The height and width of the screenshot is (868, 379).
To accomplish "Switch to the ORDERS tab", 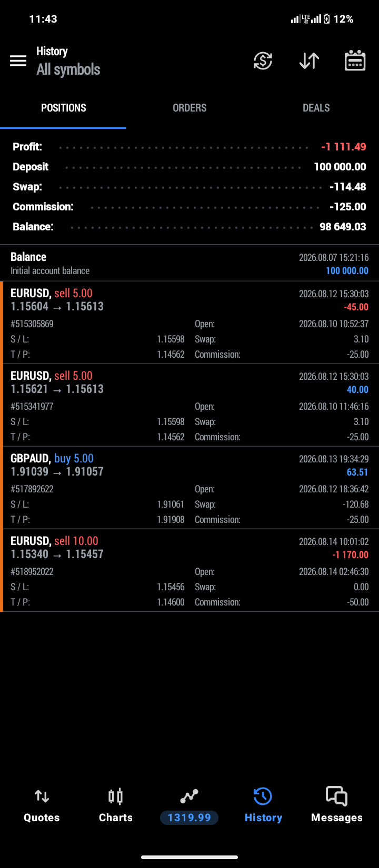I will click(x=189, y=108).
